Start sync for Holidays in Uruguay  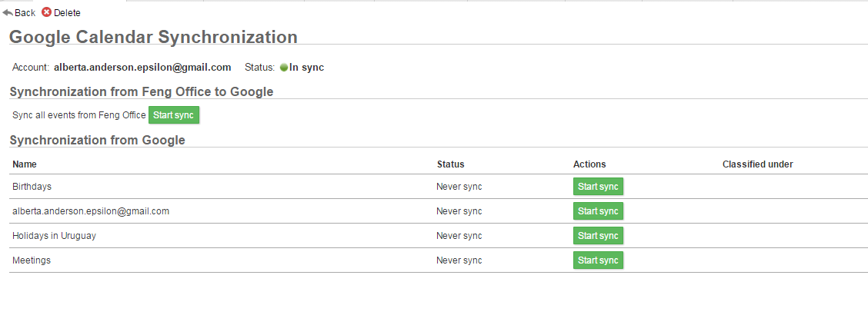598,236
